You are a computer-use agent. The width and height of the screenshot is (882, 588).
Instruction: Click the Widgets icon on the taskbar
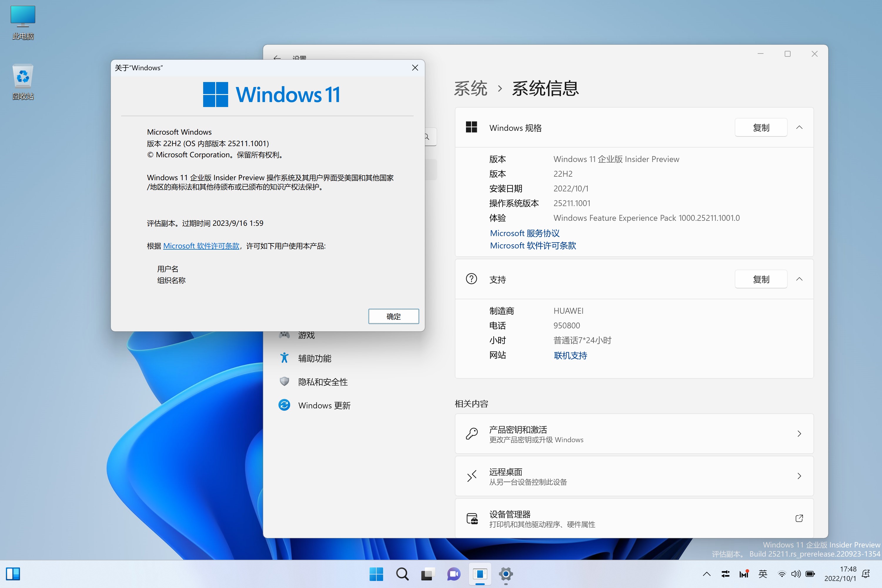(x=13, y=574)
